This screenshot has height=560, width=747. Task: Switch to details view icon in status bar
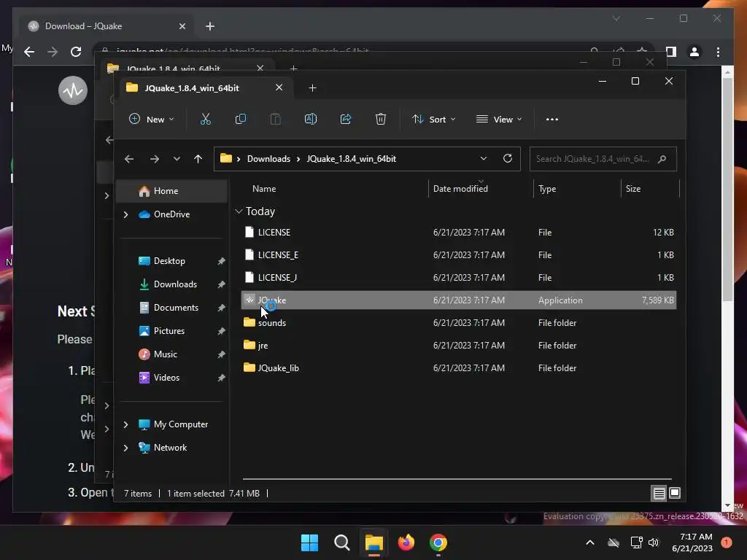[x=659, y=494]
